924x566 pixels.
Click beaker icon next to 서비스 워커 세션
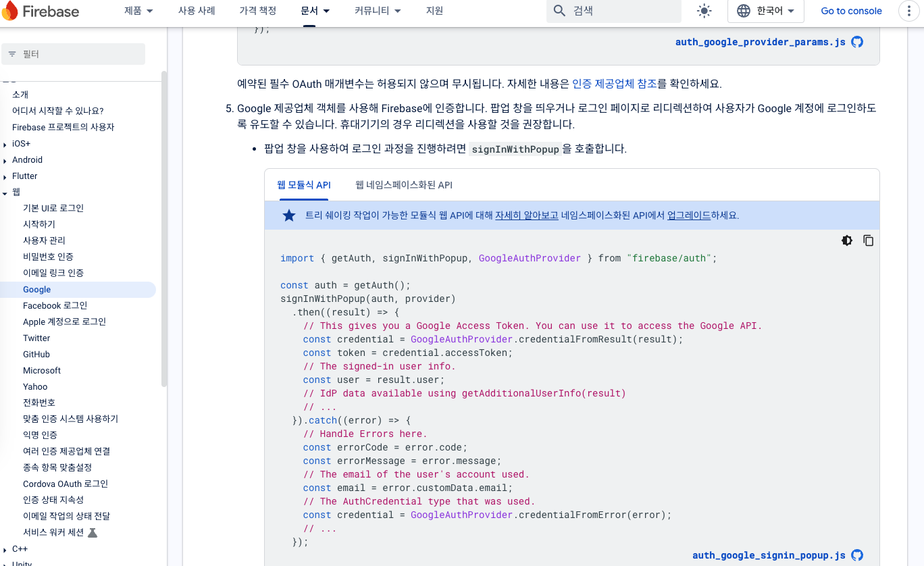coord(93,532)
